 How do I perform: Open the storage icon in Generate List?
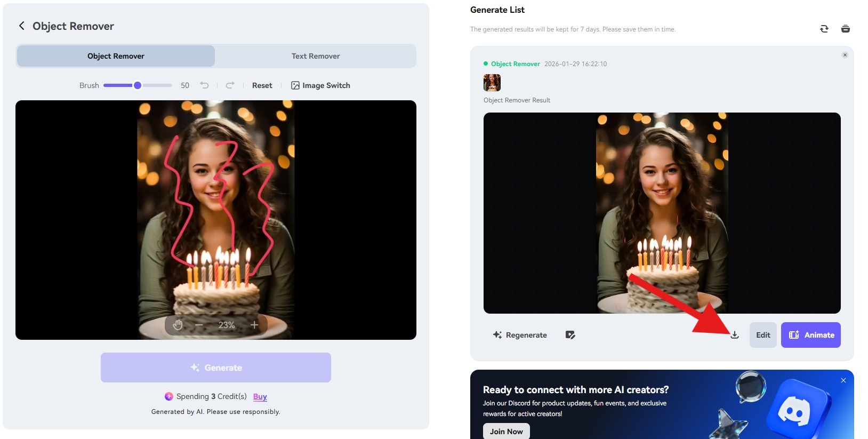coord(845,29)
